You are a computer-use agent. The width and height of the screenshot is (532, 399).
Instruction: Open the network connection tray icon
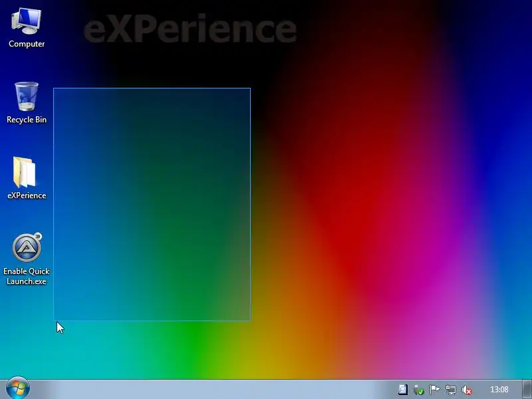(451, 390)
